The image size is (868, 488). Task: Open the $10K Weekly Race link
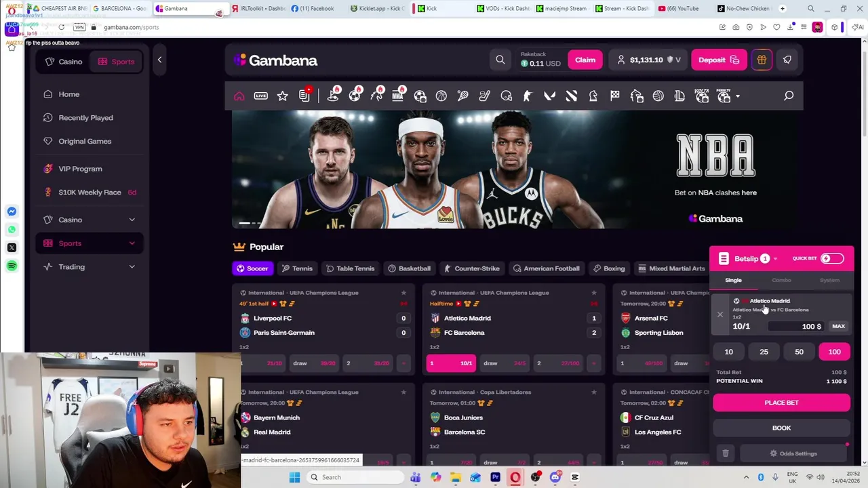click(x=89, y=192)
